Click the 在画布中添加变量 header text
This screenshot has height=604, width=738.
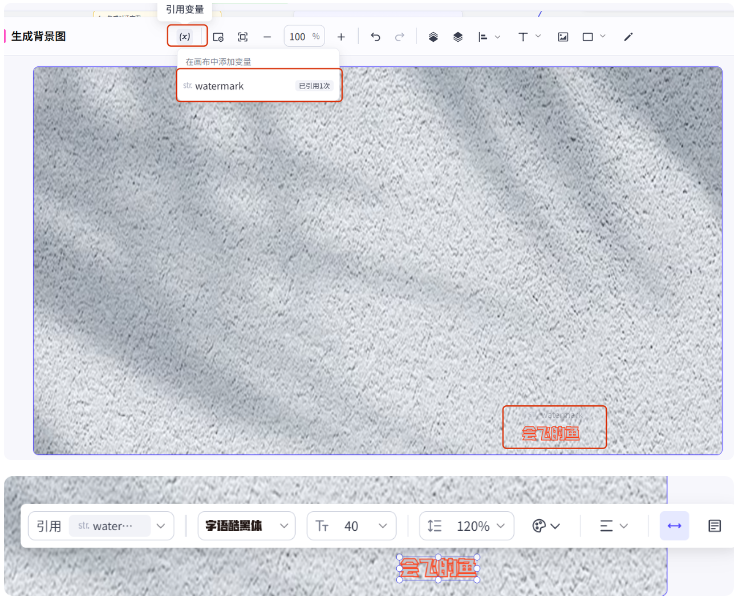click(218, 62)
